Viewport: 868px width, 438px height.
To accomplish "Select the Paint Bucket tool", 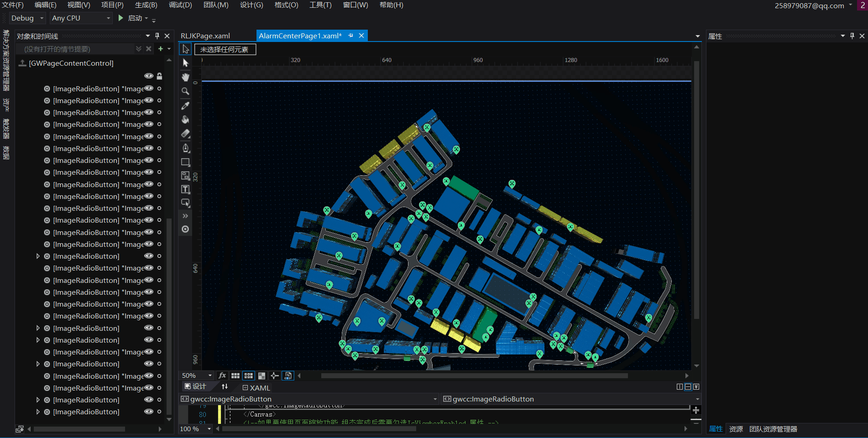I will (185, 120).
